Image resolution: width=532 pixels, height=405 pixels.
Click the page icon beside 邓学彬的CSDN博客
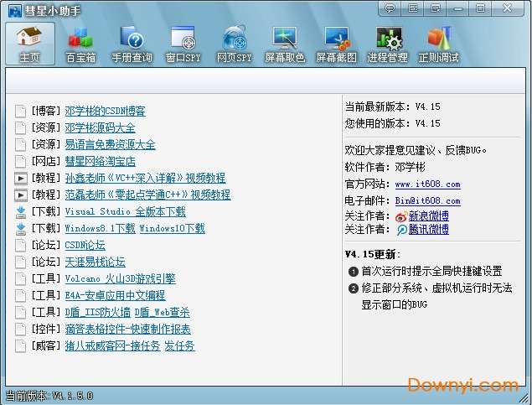tap(20, 111)
